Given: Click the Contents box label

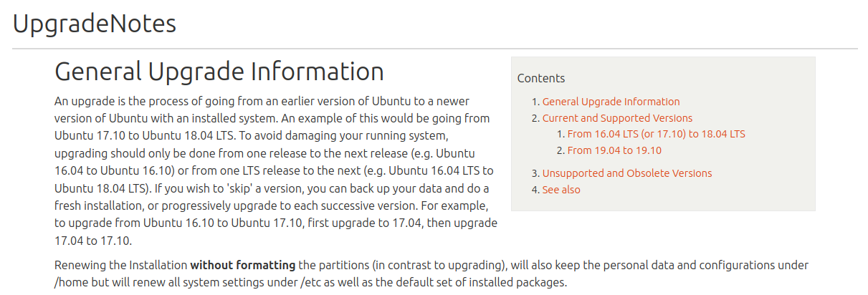Looking at the screenshot, I should 541,78.
